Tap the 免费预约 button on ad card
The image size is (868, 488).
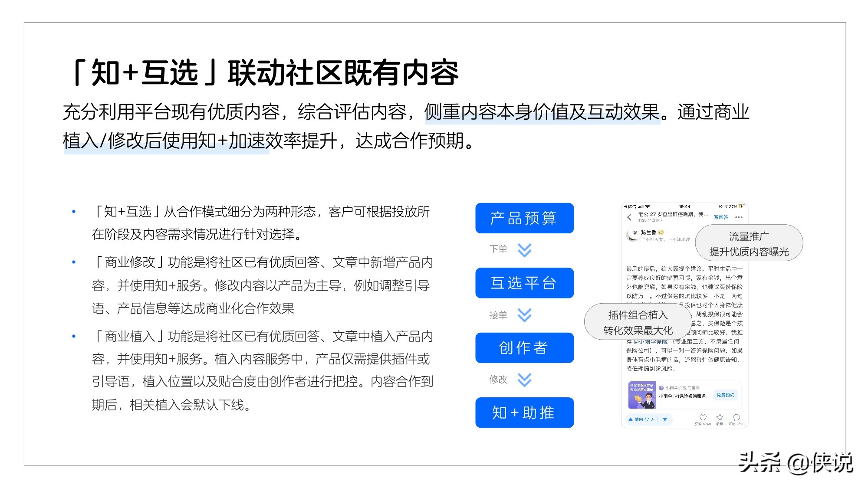pos(725,395)
